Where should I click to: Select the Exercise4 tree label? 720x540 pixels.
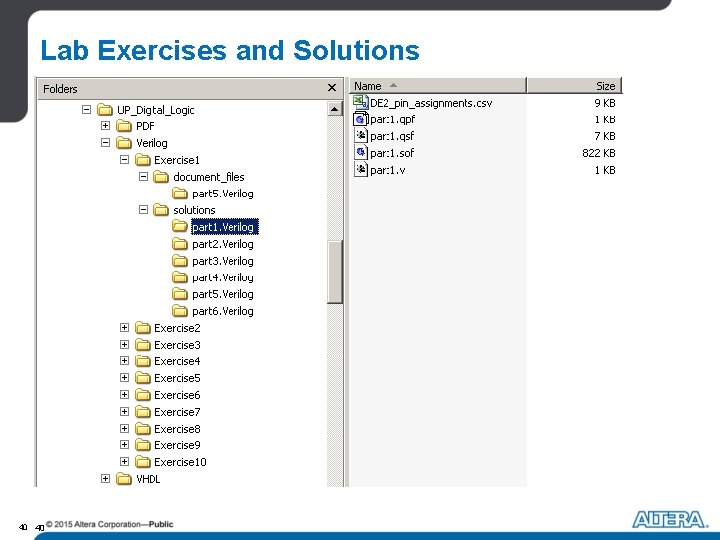[177, 361]
